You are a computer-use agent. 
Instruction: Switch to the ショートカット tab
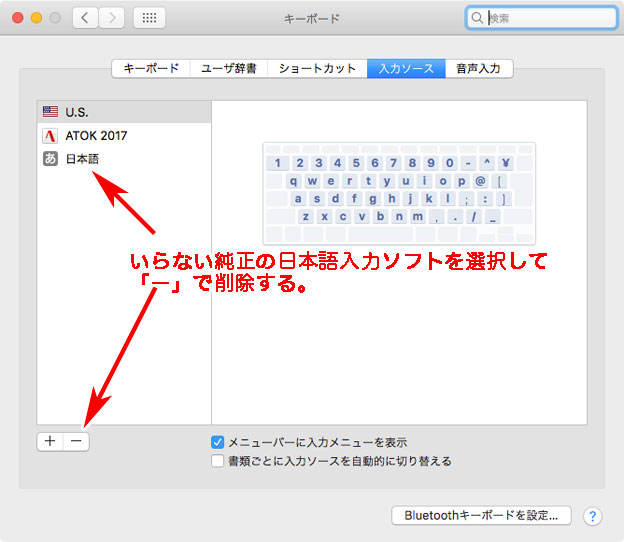coord(317,68)
